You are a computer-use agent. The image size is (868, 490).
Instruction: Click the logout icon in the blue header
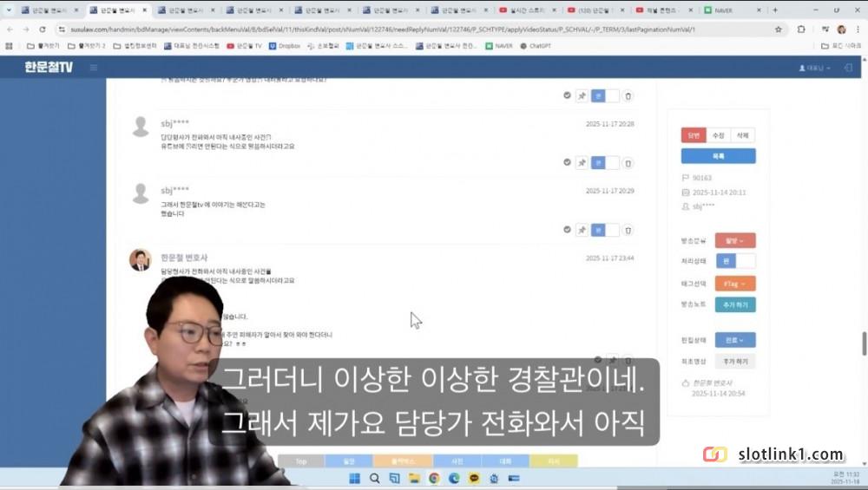[x=848, y=68]
